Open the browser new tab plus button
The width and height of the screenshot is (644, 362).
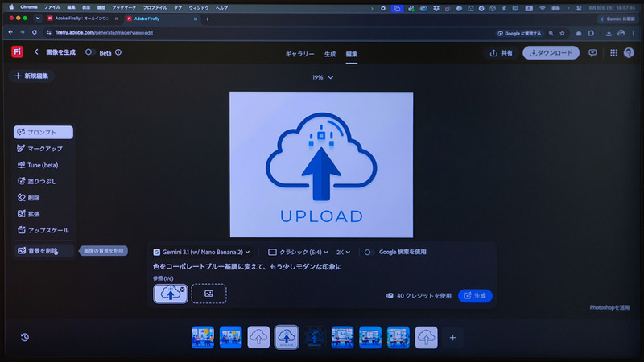pos(208,19)
